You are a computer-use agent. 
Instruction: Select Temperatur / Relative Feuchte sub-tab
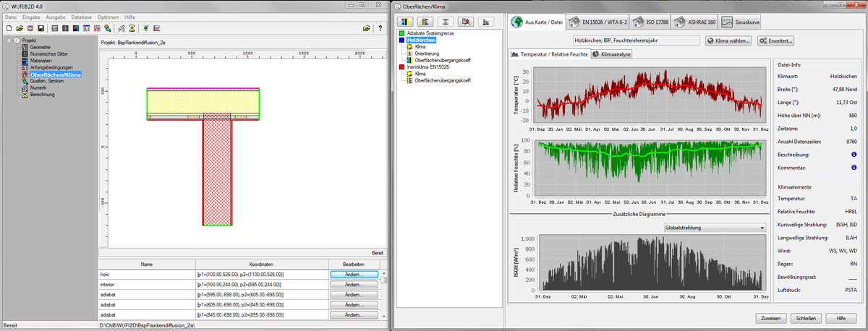550,53
